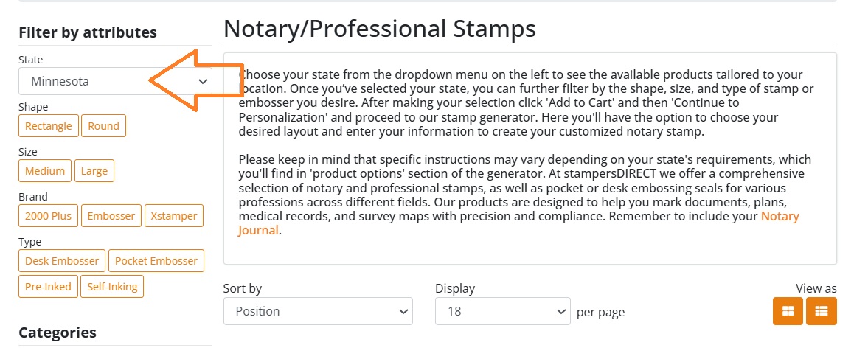Screen dimensions: 868x348
Task: Choose the Self-Inking type filter
Action: click(x=111, y=286)
